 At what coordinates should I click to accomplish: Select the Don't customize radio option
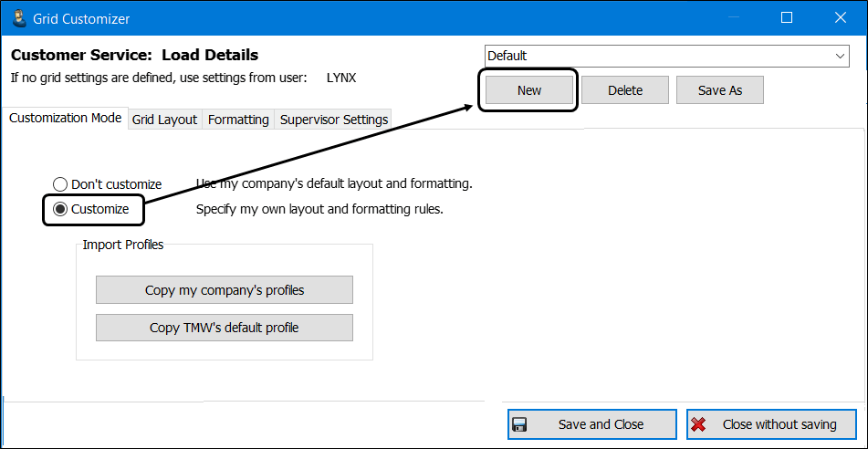coord(61,184)
